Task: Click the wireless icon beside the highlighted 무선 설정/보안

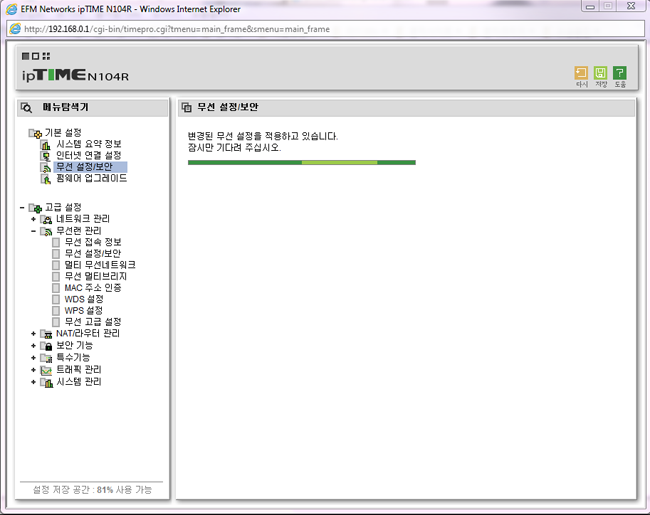Action: click(46, 168)
